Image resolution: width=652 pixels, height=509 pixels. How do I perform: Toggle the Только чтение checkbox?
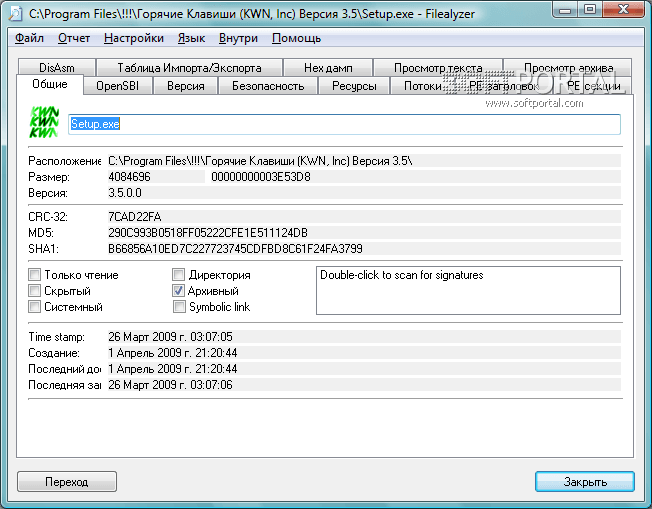(x=35, y=274)
